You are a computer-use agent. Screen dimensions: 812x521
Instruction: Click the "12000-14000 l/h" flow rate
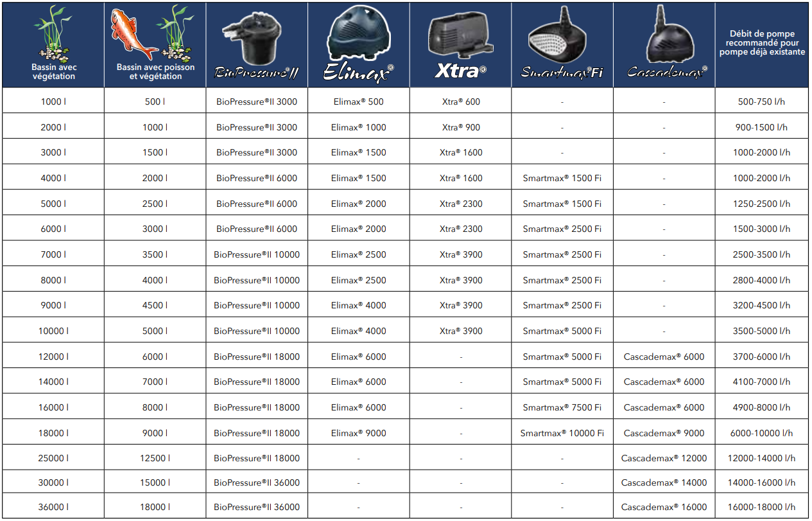(x=762, y=458)
